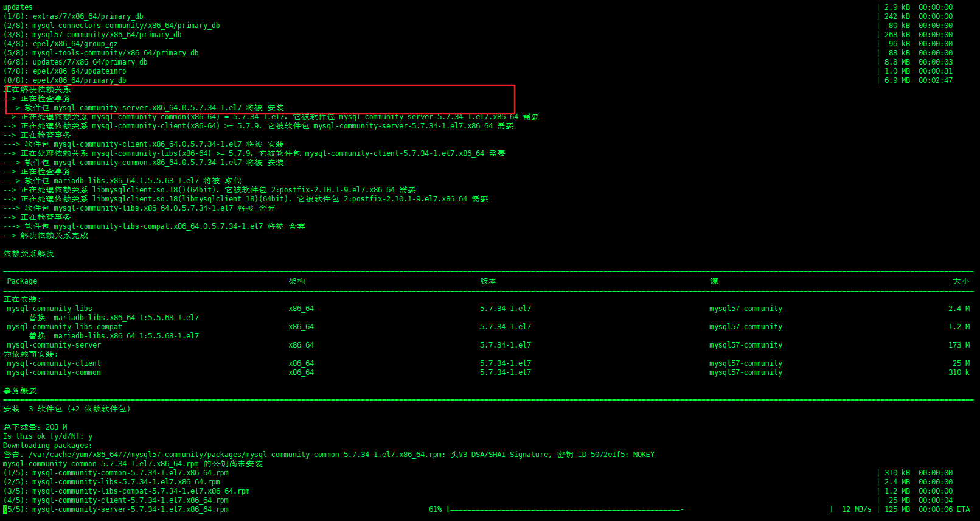This screenshot has height=521, width=980.
Task: Click the '大小' column header
Action: pyautogui.click(x=961, y=281)
